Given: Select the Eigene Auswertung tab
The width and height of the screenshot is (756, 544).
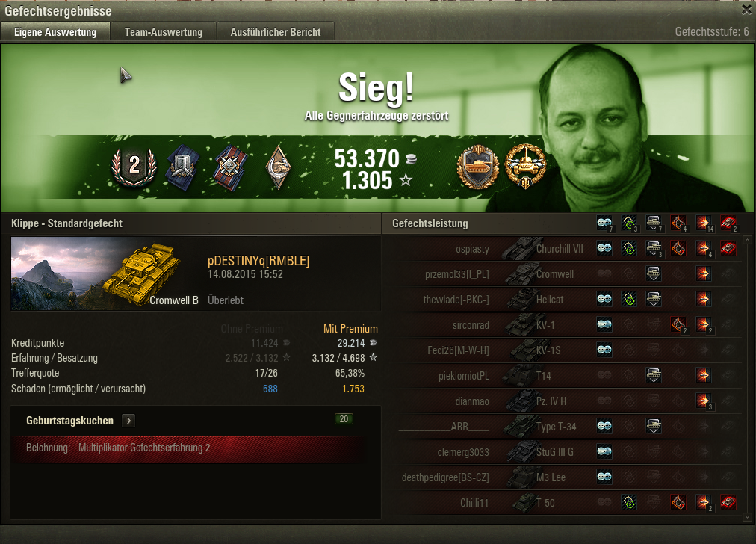Looking at the screenshot, I should (55, 32).
